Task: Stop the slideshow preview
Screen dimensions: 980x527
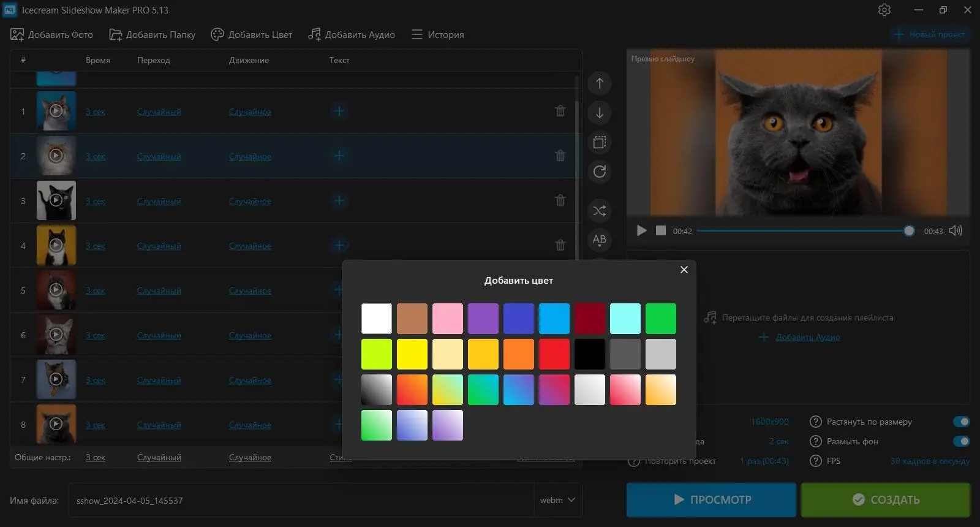Action: click(x=660, y=230)
